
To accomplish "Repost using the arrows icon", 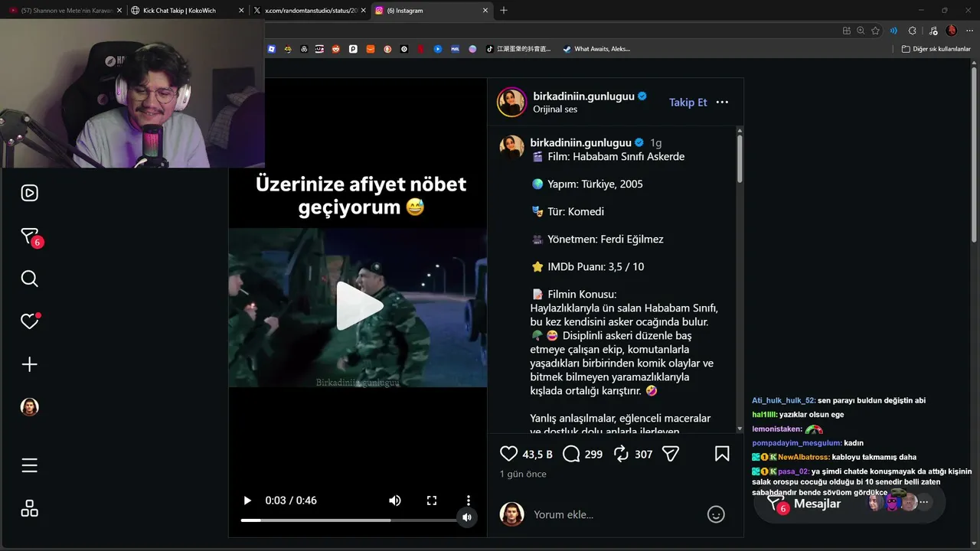I will [x=621, y=454].
